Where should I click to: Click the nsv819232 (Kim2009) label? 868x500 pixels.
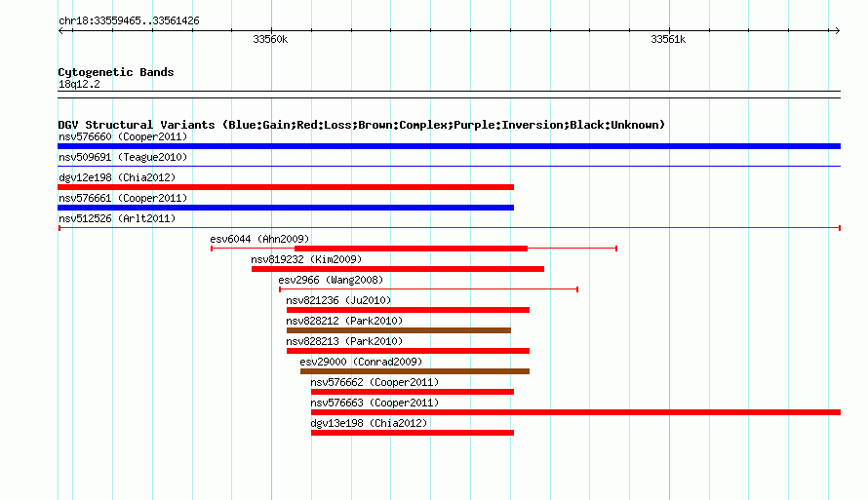[x=306, y=259]
